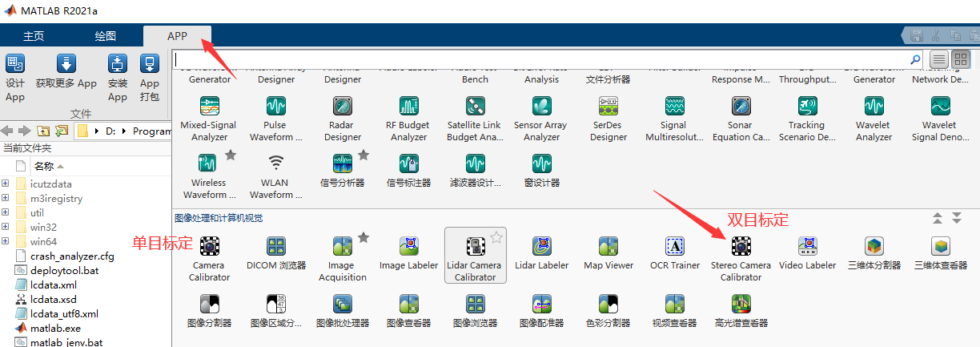Open the Sensor Array Analyzer app
Screen dimensions: 980x347
pos(542,118)
